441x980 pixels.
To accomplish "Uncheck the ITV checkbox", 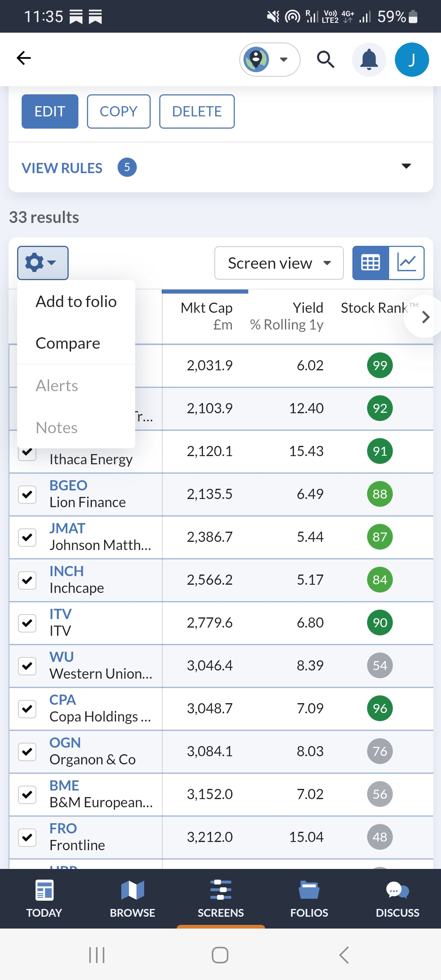I will point(27,623).
